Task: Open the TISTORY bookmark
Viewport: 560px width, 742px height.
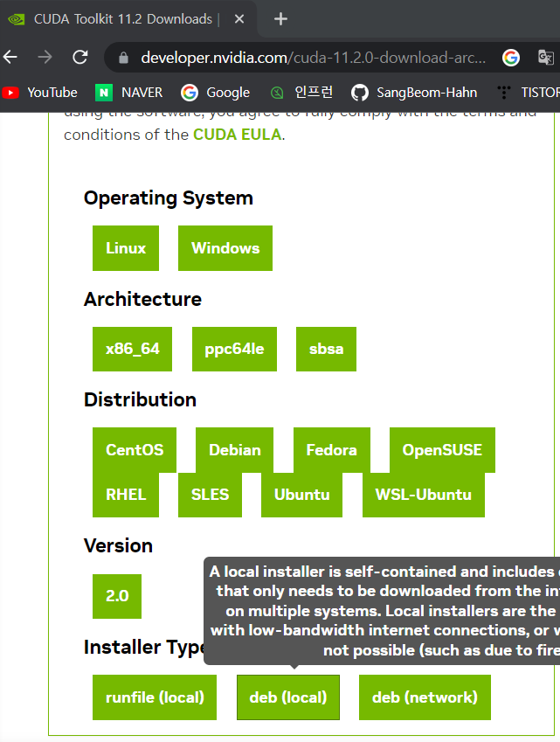Action: 529,93
